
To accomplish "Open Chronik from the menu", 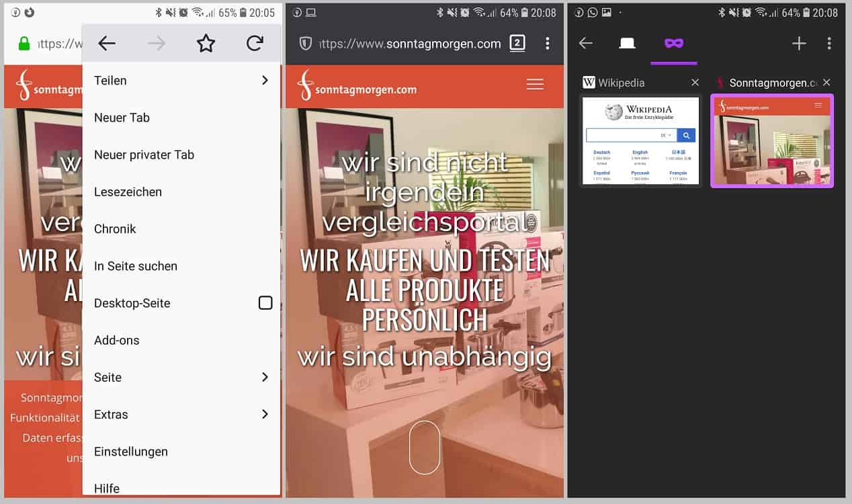I will (181, 229).
